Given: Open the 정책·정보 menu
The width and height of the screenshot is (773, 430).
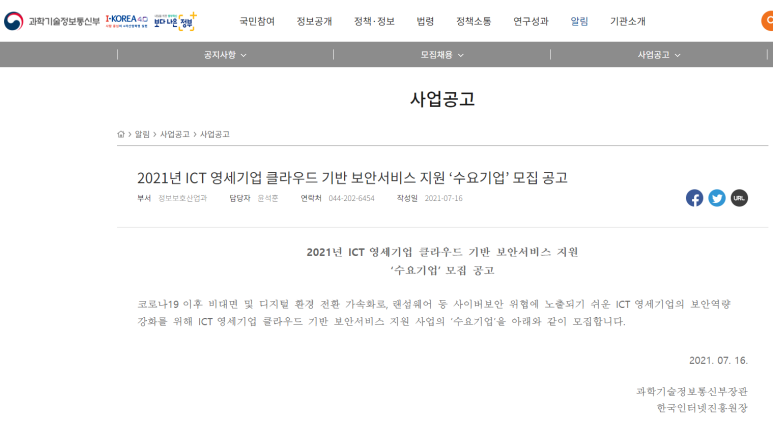Looking at the screenshot, I should [x=374, y=21].
